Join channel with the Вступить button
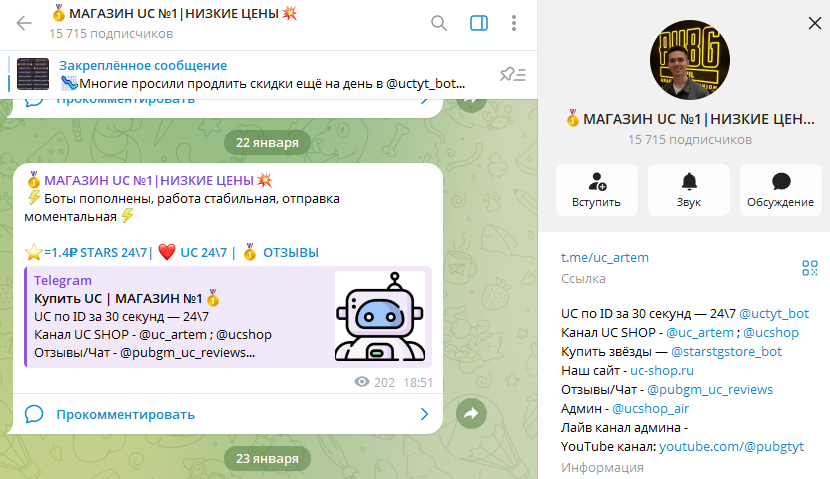Viewport: 830px width, 479px height. click(x=596, y=190)
